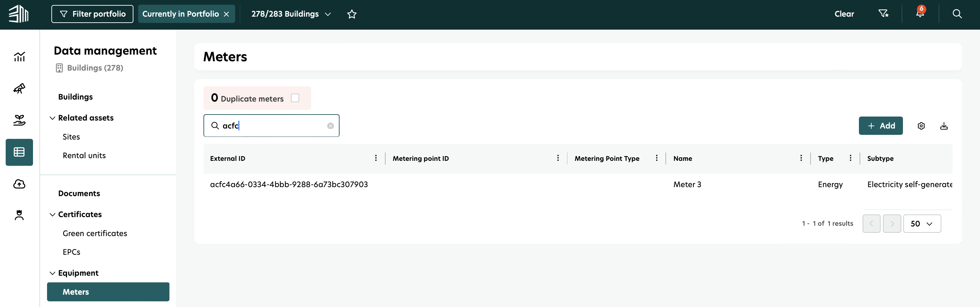Select the telescope explore icon in sidebar
Image resolution: width=980 pixels, height=307 pixels.
pos(19,89)
